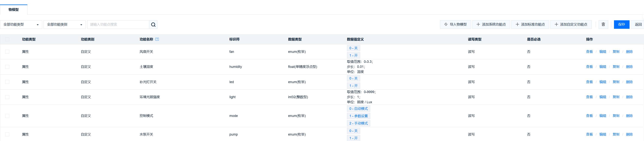Click the search magnifier icon

(x=153, y=25)
